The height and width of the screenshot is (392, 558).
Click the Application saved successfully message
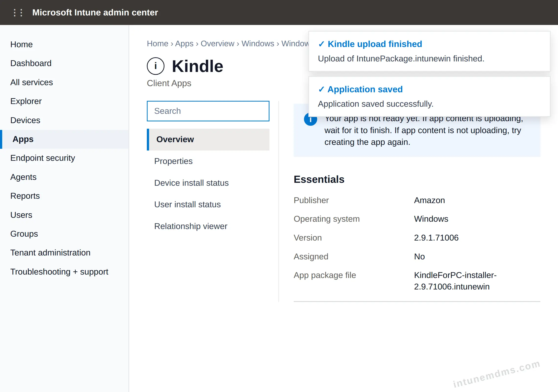point(375,104)
